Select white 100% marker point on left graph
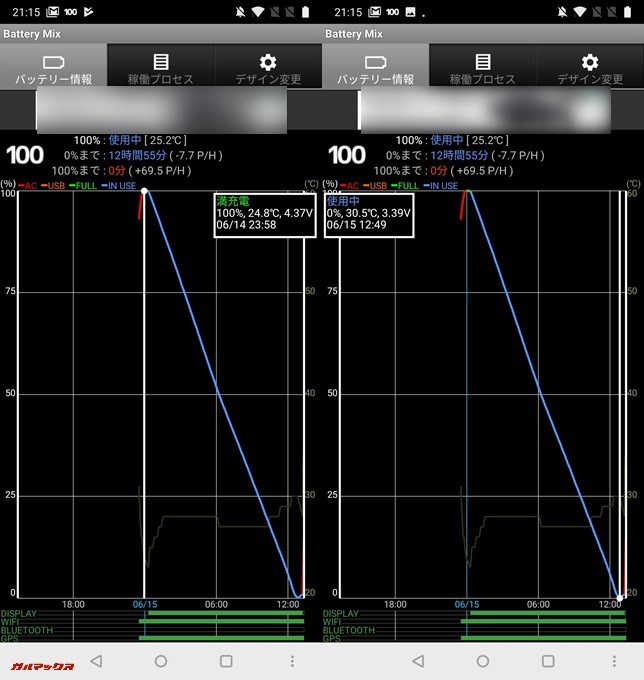Image resolution: width=644 pixels, height=680 pixels. click(145, 191)
